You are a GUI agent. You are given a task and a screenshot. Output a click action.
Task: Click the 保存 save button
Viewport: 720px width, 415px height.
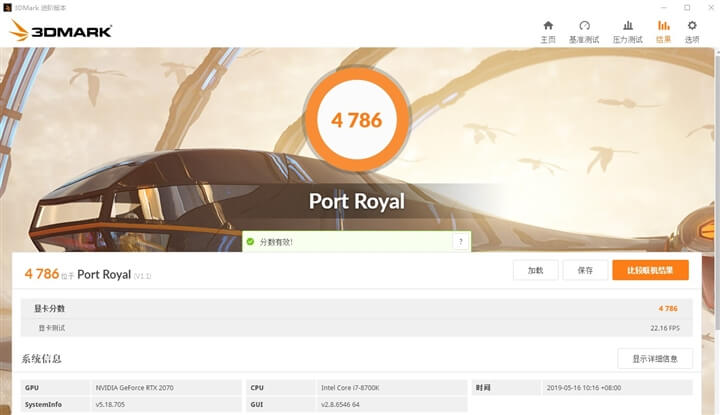point(585,270)
